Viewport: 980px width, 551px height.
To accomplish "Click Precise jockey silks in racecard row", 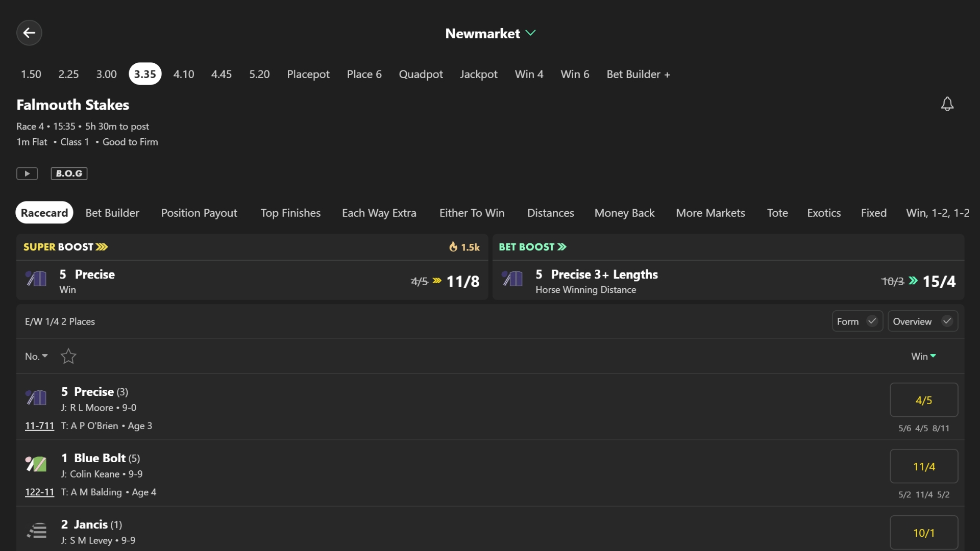I will click(x=36, y=397).
